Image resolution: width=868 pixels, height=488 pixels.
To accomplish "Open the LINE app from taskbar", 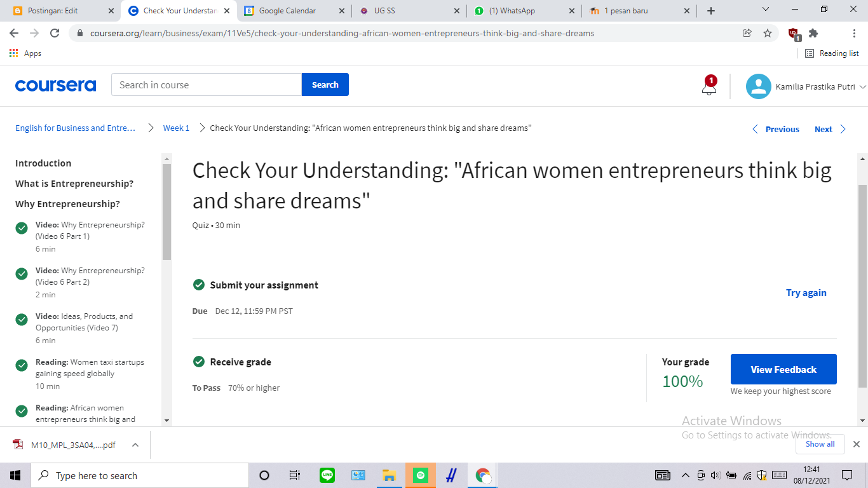I will 327,475.
